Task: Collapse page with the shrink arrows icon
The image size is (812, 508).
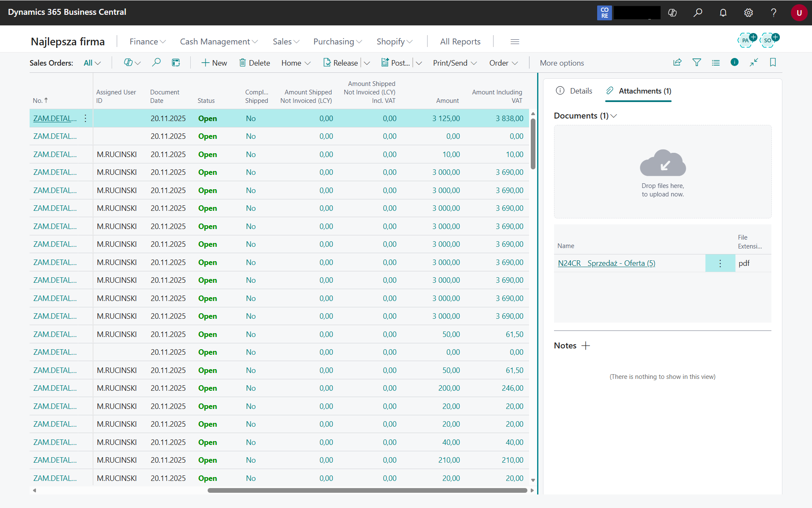Action: pyautogui.click(x=754, y=63)
